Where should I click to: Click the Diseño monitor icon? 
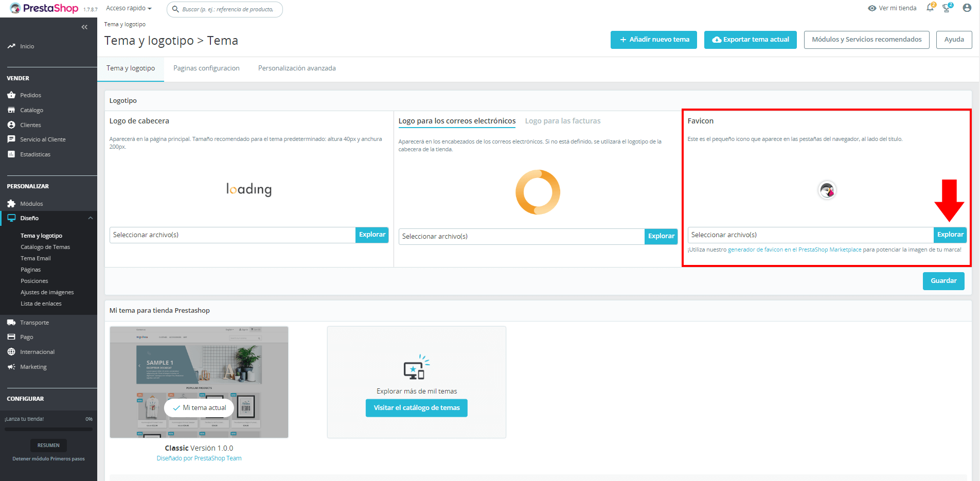[11, 218]
